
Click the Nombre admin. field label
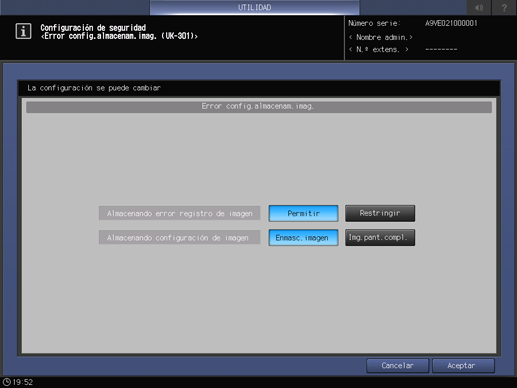coord(381,37)
